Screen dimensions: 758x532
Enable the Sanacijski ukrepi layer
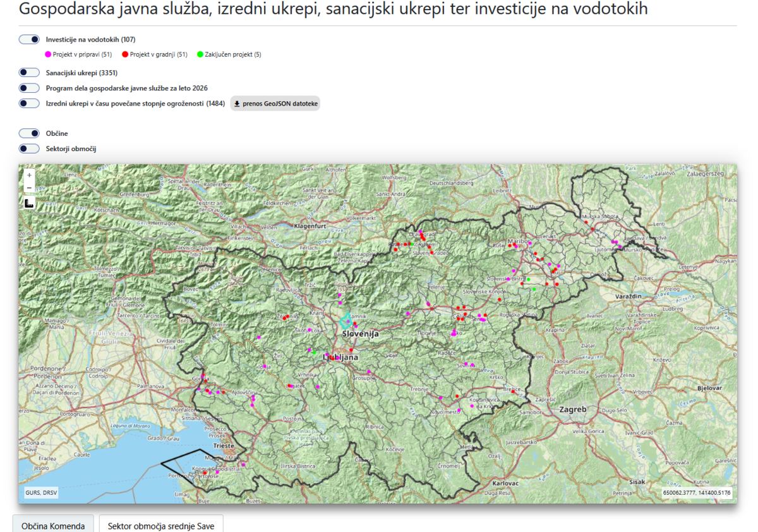pyautogui.click(x=29, y=73)
